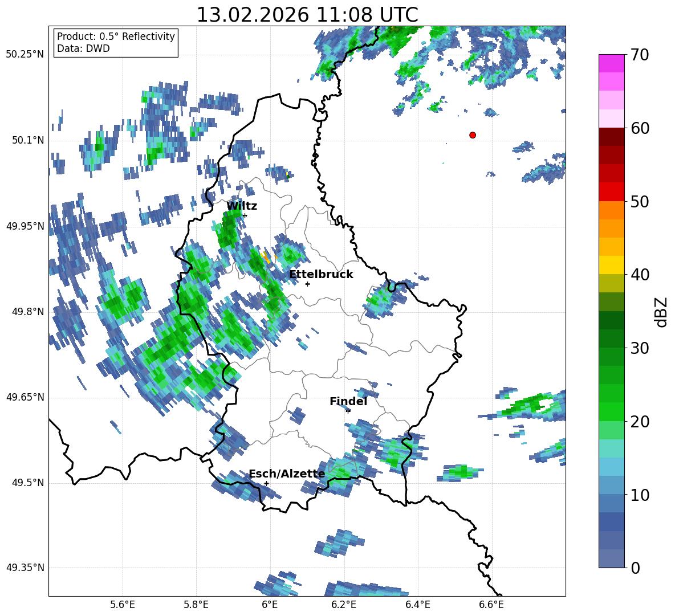Viewport: 675px width, 616px height.
Task: Click the Ettelbruck station cross marker
Action: pyautogui.click(x=307, y=284)
